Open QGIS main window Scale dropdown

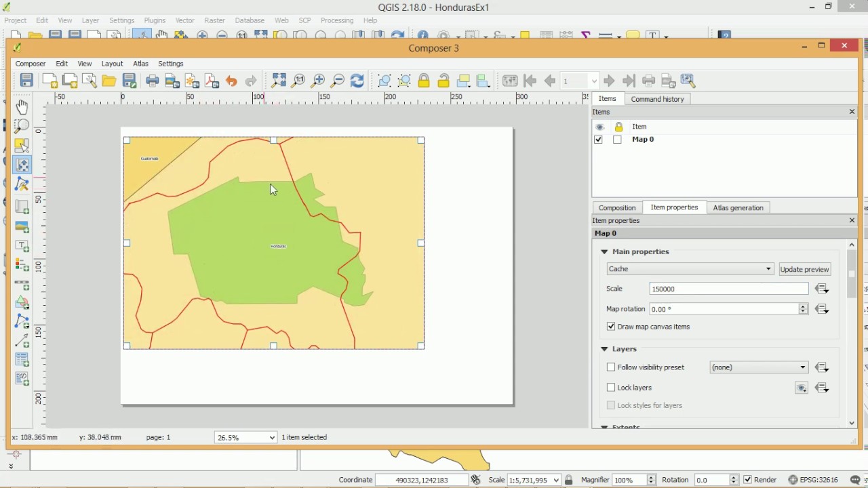click(556, 480)
